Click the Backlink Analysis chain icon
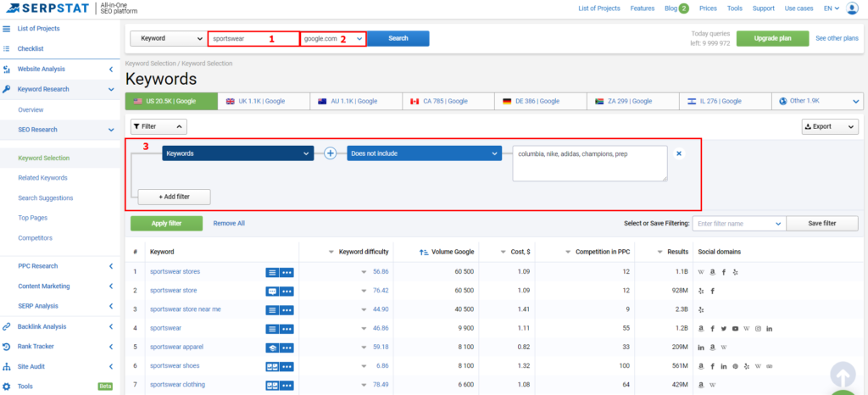The width and height of the screenshot is (868, 395). click(x=7, y=326)
